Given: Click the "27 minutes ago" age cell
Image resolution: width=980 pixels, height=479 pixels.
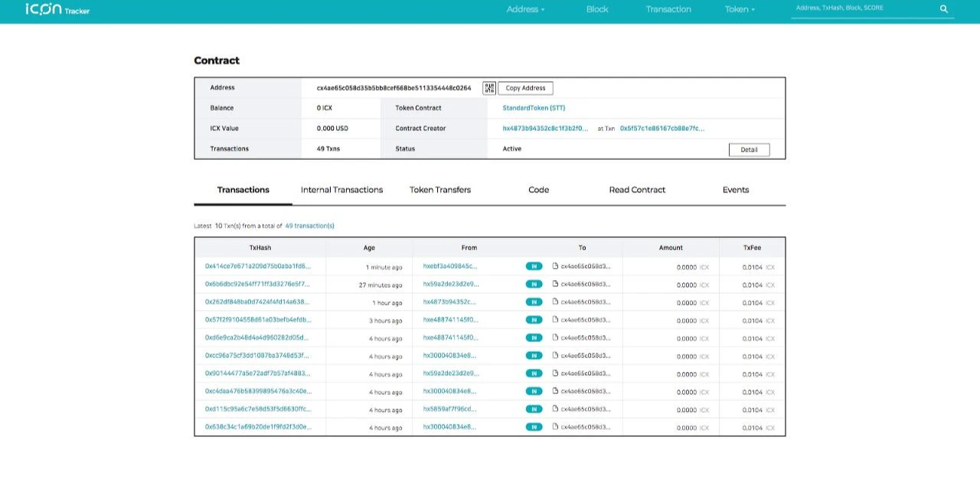Looking at the screenshot, I should point(381,285).
